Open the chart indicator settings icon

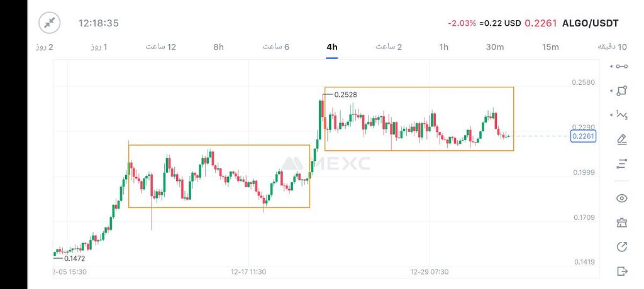tap(622, 163)
